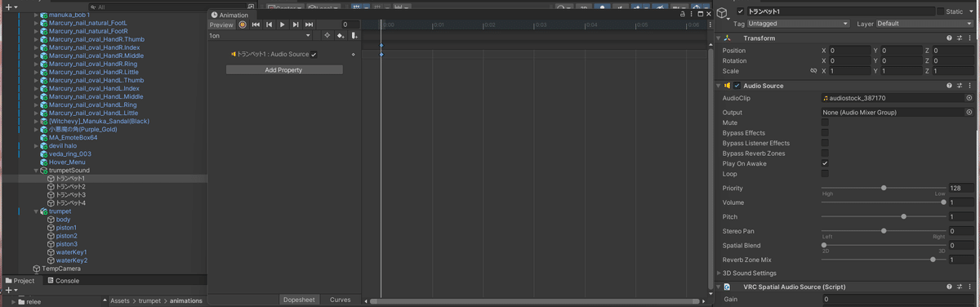Open VRC Spatial Audio Source presets icon
The image size is (980, 307).
tap(960, 287)
